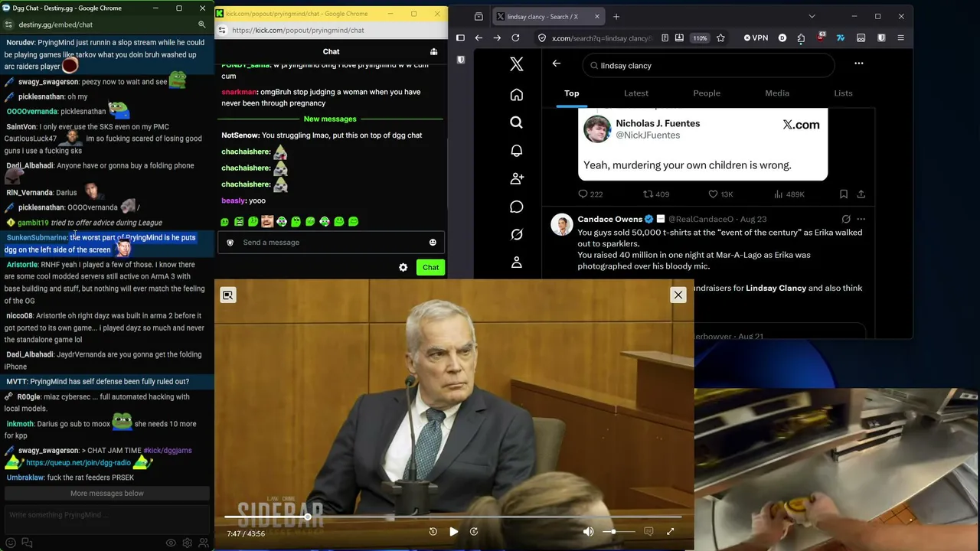
Task: Open the Bitwarden shield in browser toolbar
Action: tap(881, 38)
